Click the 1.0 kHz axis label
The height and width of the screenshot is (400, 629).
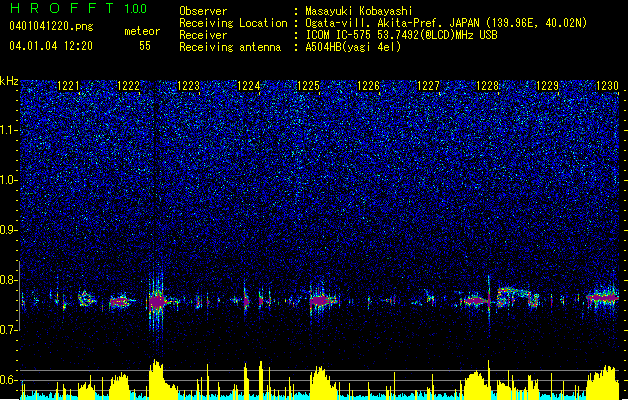(x=9, y=180)
